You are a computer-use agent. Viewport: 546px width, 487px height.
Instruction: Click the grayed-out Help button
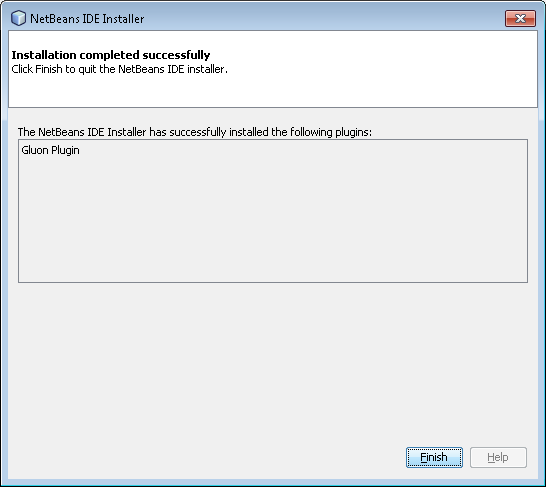pyautogui.click(x=498, y=457)
